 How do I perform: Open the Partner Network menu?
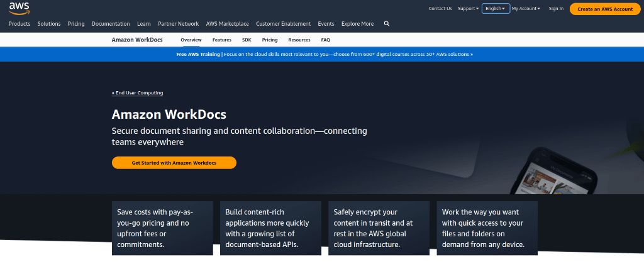click(178, 24)
